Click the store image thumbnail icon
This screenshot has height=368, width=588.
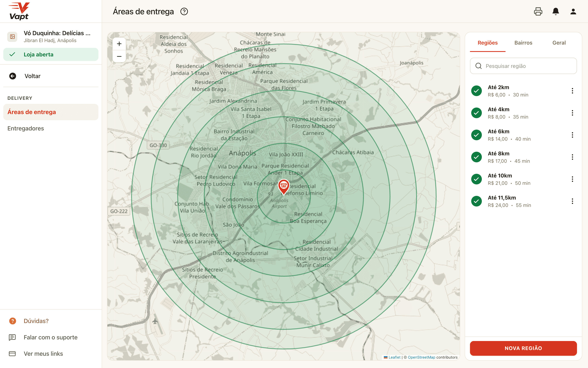pyautogui.click(x=12, y=37)
